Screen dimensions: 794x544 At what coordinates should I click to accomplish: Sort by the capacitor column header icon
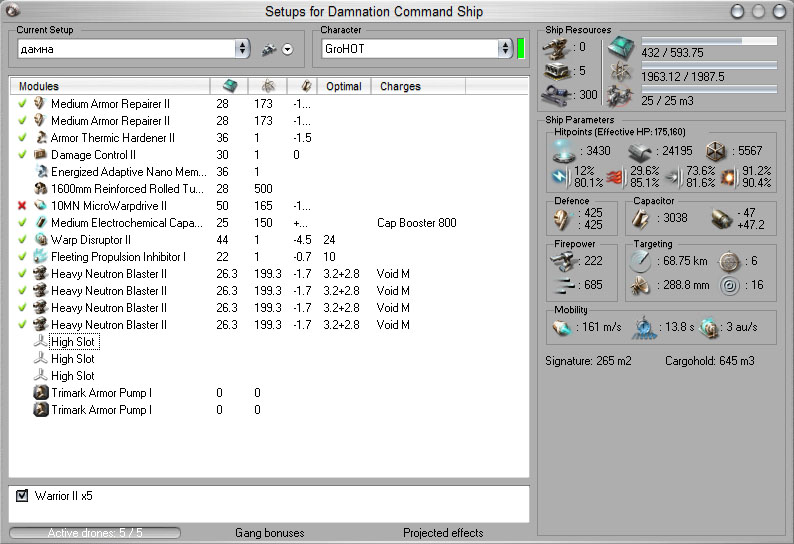(x=305, y=86)
